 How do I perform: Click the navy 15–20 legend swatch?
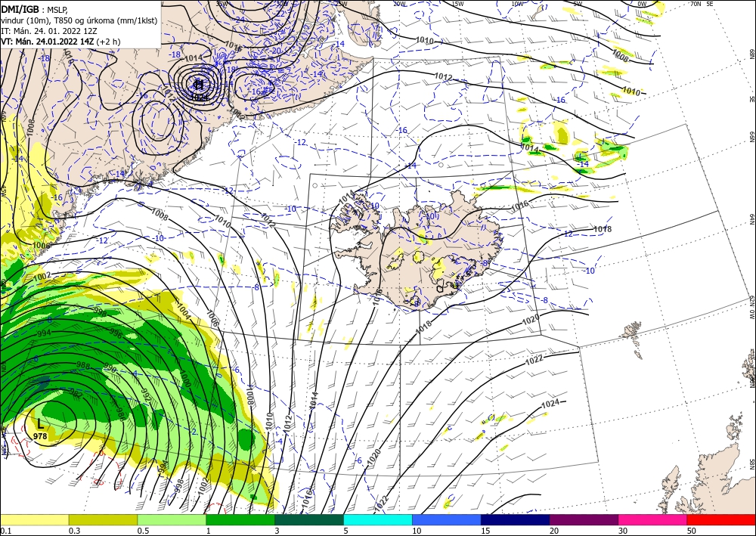point(516,519)
